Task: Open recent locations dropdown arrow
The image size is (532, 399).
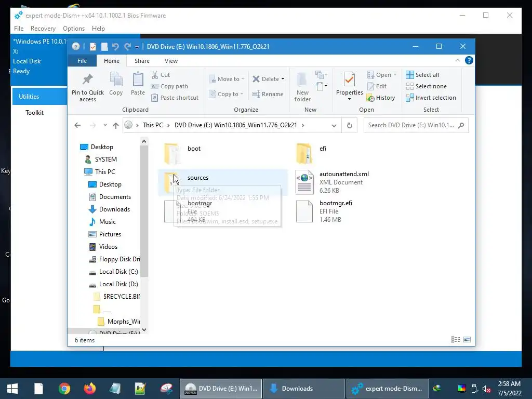Action: pos(105,125)
